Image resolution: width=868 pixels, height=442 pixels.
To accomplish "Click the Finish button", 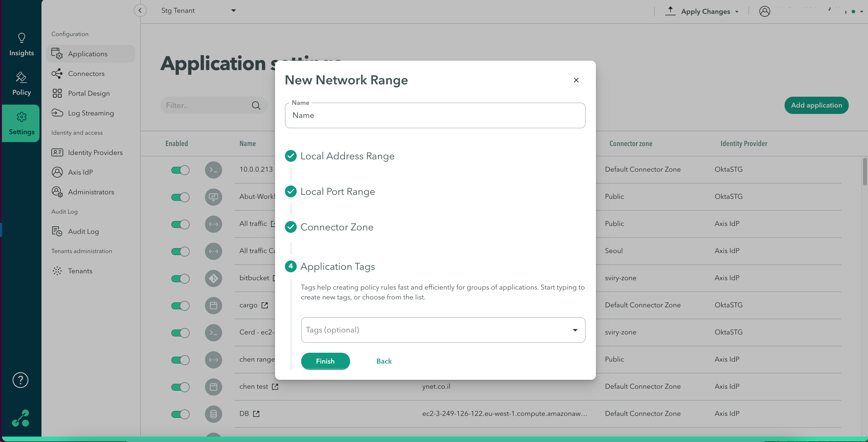I will coord(325,361).
